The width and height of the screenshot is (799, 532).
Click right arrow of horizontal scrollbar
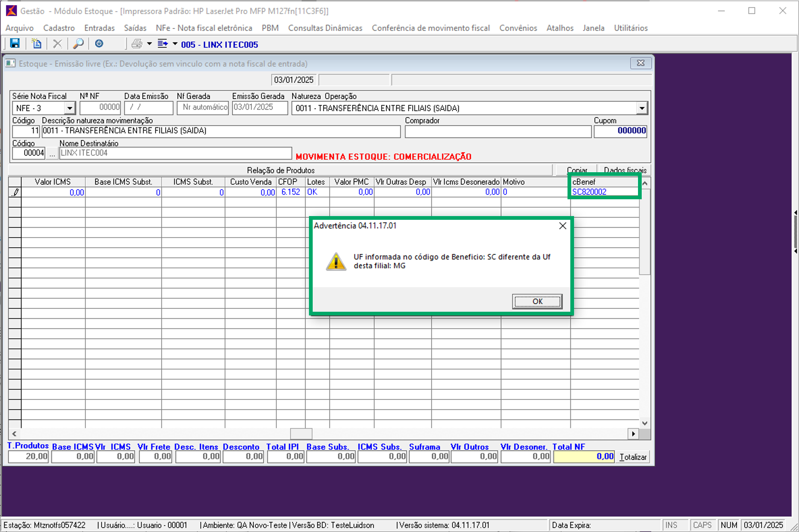point(633,434)
